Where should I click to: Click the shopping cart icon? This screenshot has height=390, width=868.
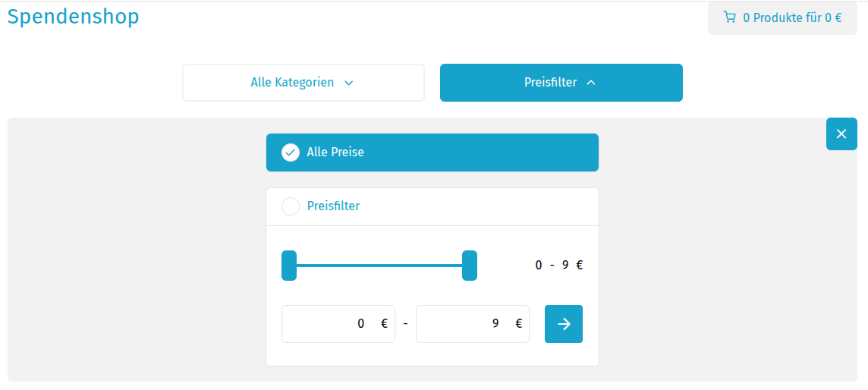click(x=730, y=17)
